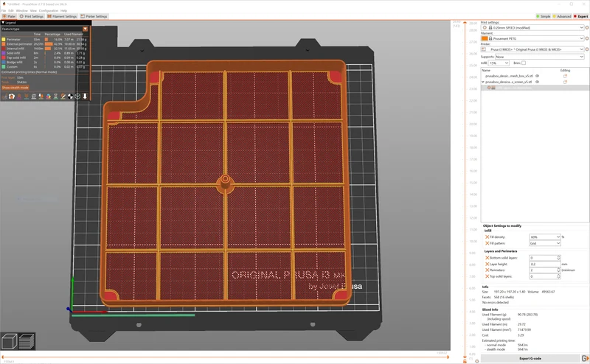Viewport: 590px width, 364px height.
Task: Toggle Deretractions icon in legend toolbar
Action: [27, 97]
